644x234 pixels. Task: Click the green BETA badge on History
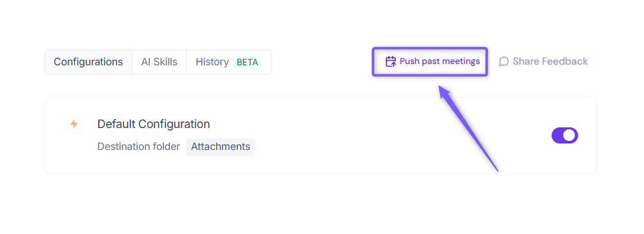point(247,62)
